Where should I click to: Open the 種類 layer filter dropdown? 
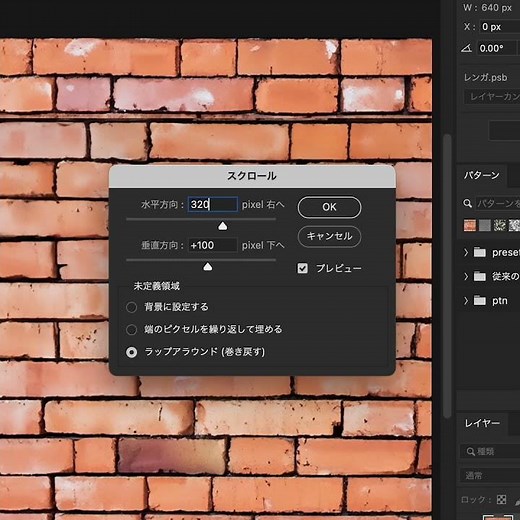click(x=490, y=452)
